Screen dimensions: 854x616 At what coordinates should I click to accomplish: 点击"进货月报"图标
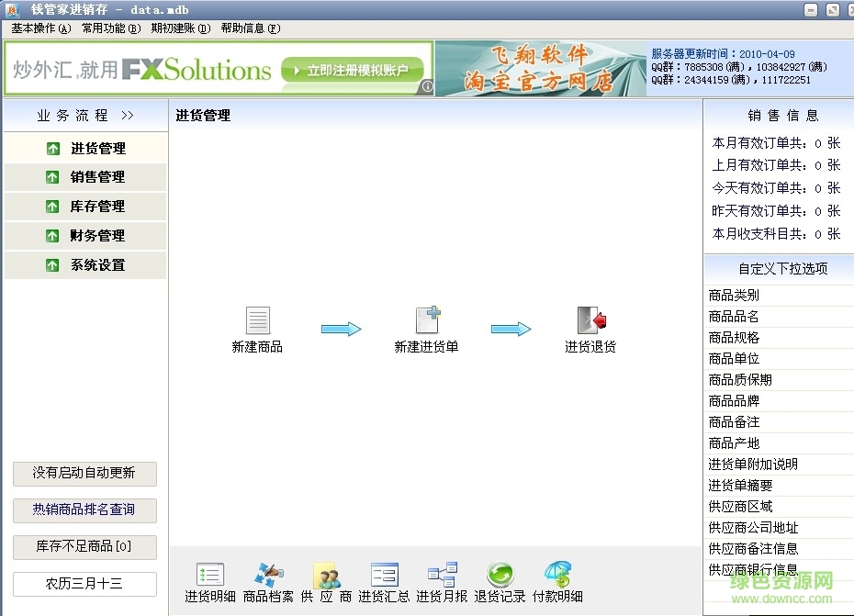point(443,577)
